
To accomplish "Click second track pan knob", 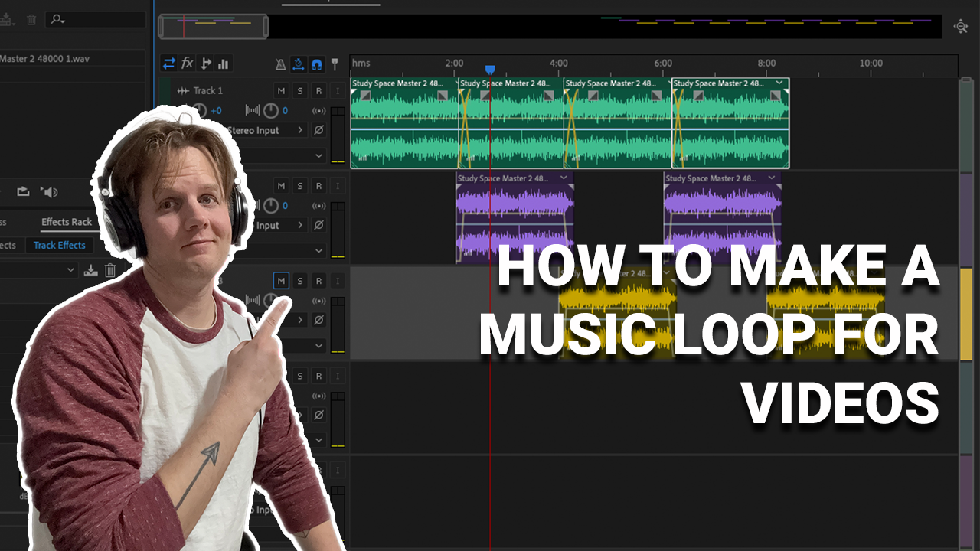I will (x=271, y=206).
